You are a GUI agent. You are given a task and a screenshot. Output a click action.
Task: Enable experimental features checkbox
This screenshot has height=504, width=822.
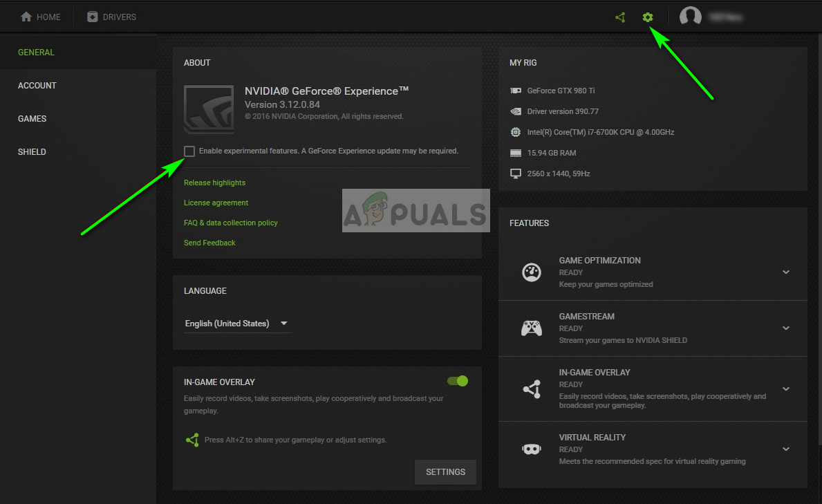pyautogui.click(x=189, y=151)
